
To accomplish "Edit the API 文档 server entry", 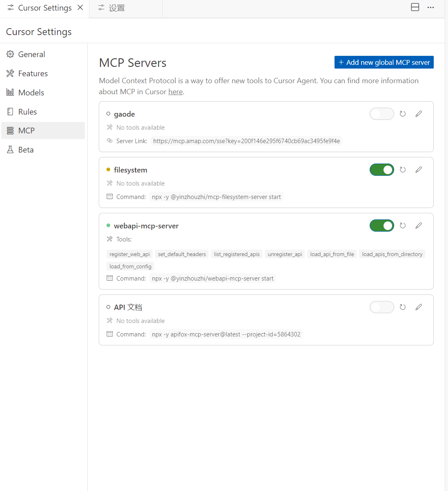I will (419, 307).
